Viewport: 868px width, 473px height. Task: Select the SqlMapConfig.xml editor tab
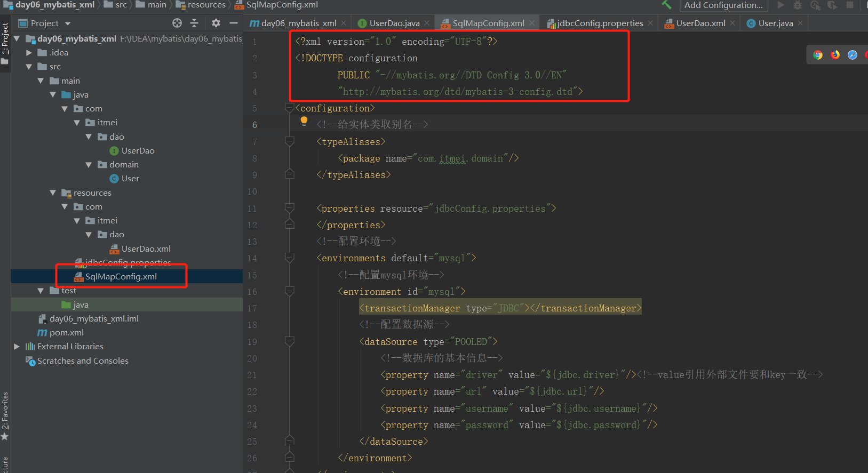point(488,23)
